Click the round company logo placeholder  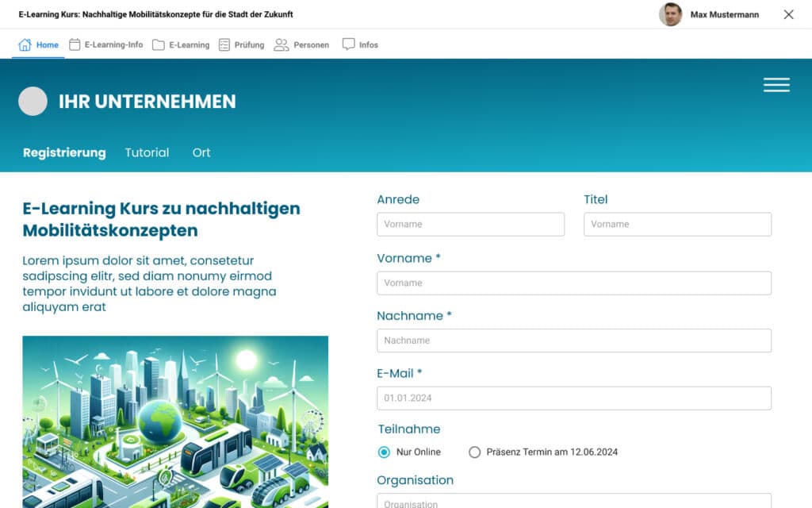(x=33, y=102)
